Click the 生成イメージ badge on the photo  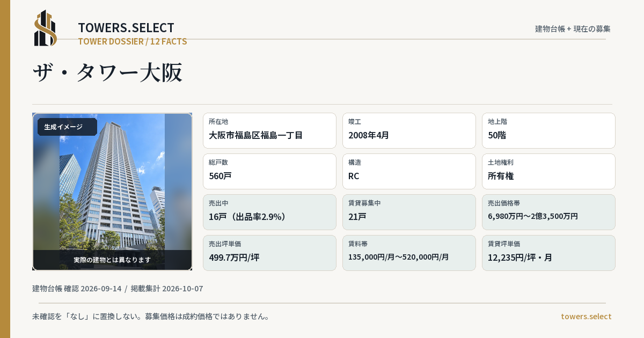pyautogui.click(x=67, y=127)
